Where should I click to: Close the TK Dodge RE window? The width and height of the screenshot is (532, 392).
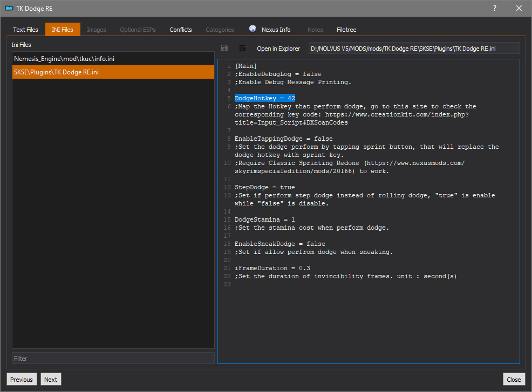tap(519, 8)
